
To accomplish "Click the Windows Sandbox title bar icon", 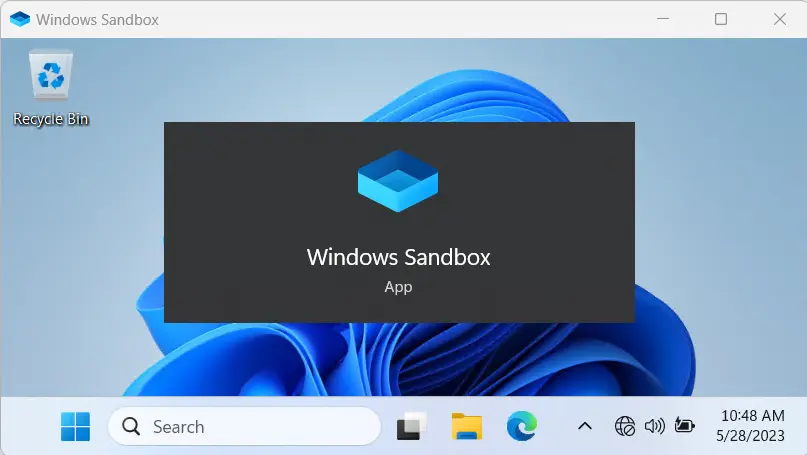I will [x=19, y=19].
